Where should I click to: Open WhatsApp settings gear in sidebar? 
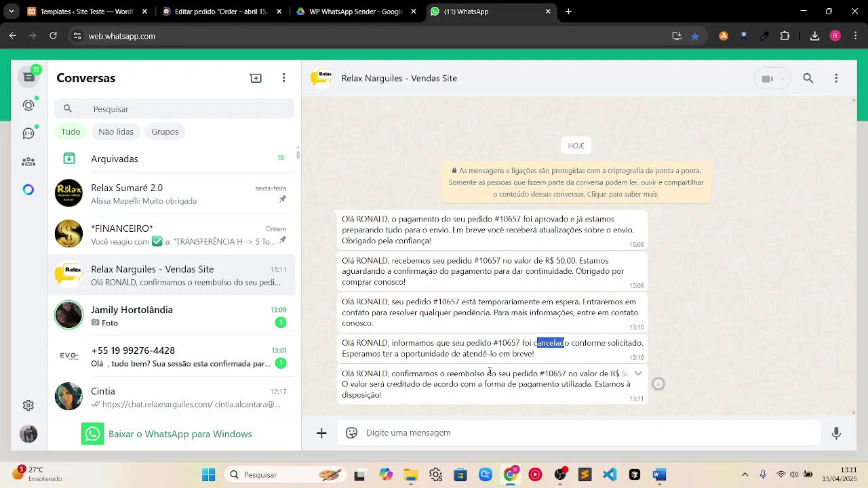28,405
